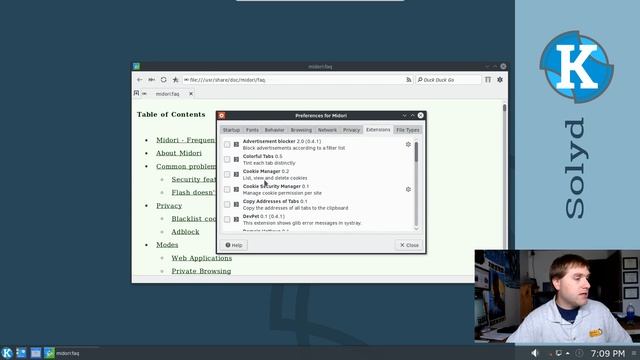Image resolution: width=640 pixels, height=360 pixels.
Task: Select the Extensions tab
Action: pos(378,130)
